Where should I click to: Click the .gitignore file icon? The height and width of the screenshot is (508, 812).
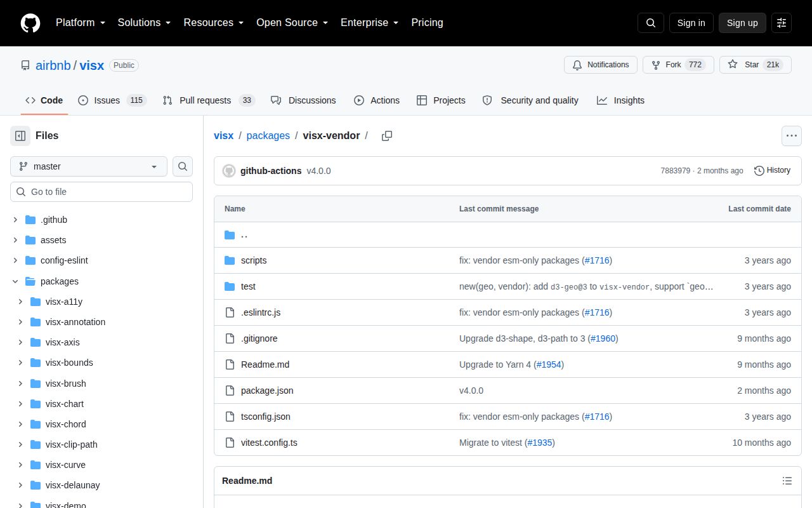tap(230, 338)
